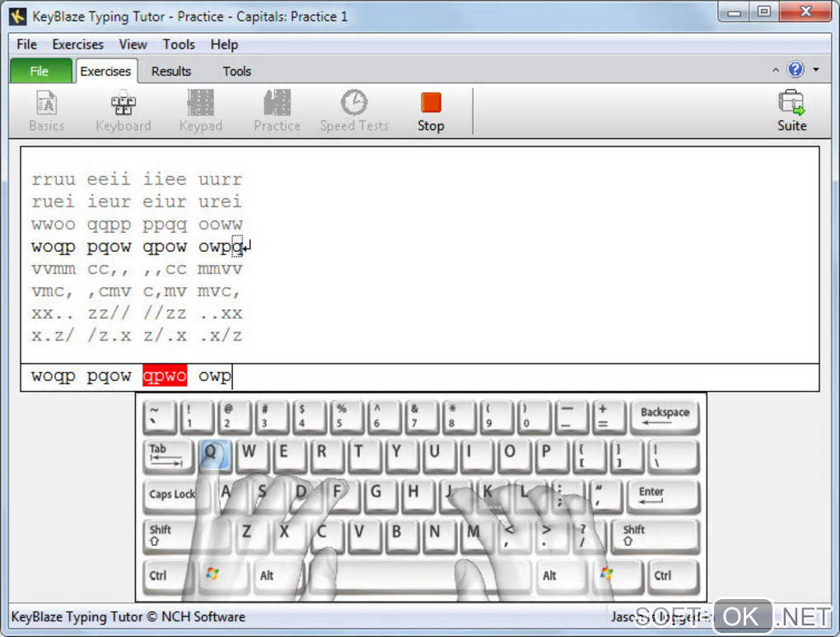Click the active line 'woqp pqow qpow owpq'
Image resolution: width=840 pixels, height=637 pixels.
136,247
